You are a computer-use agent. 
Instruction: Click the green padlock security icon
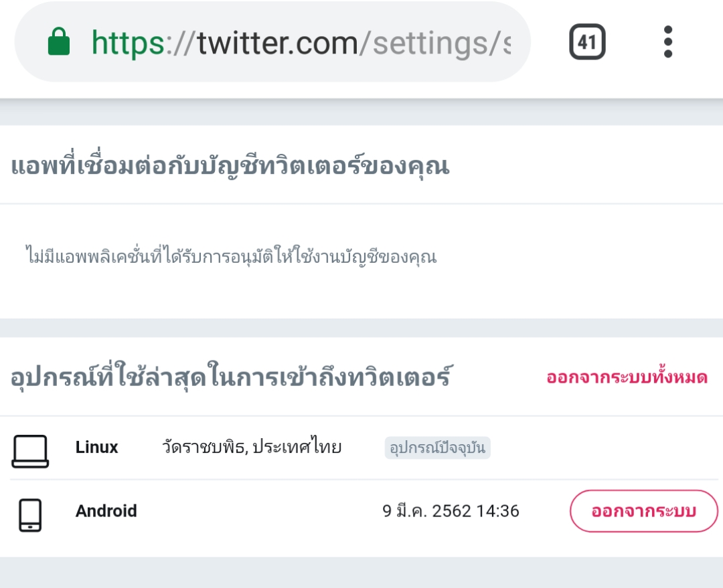point(59,42)
